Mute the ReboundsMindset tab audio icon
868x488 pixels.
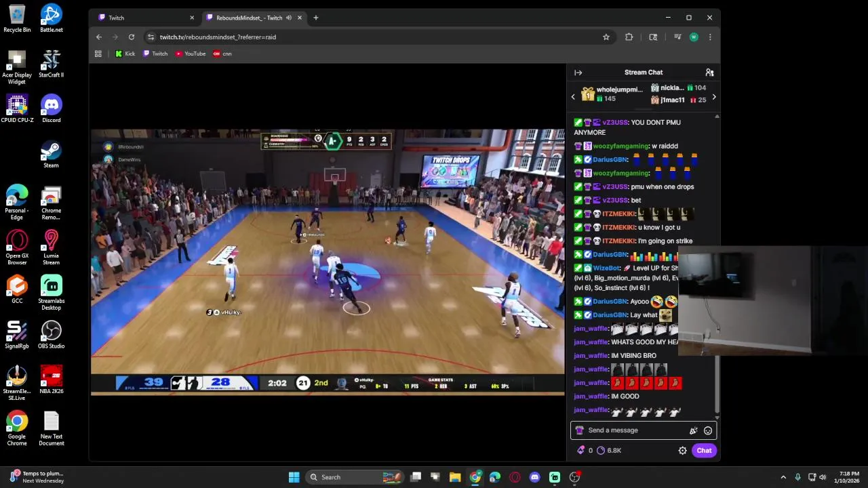289,18
